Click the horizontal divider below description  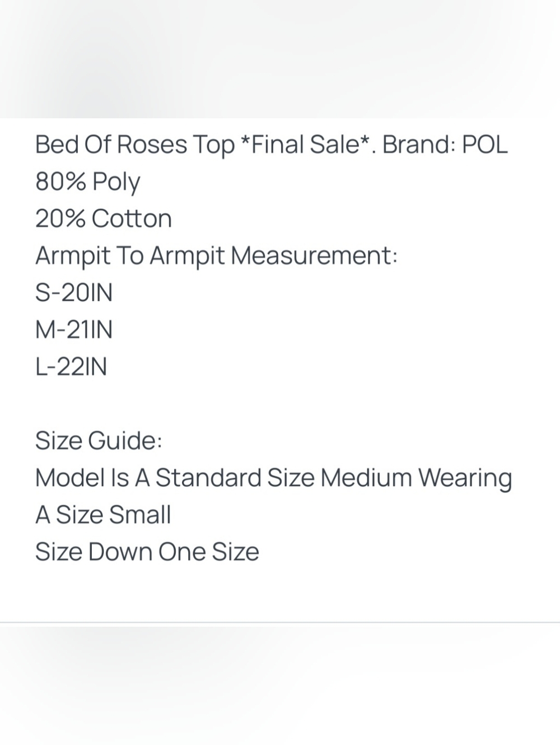click(x=280, y=622)
